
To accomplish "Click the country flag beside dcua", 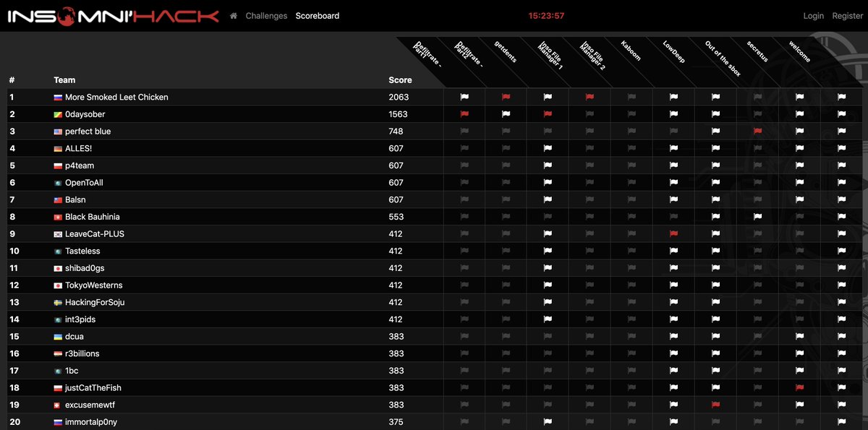I will [x=58, y=337].
